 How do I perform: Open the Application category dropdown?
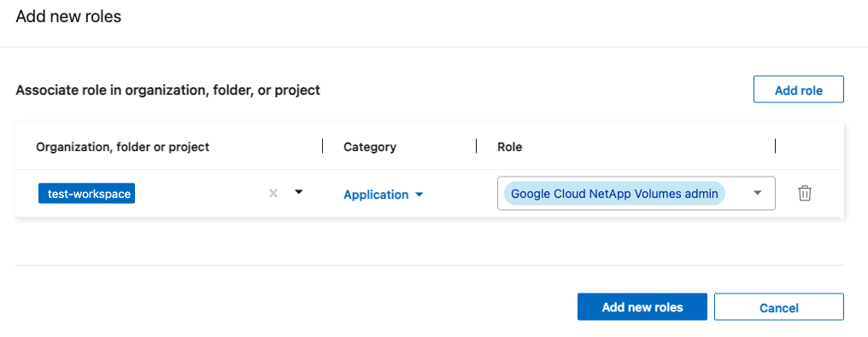click(x=383, y=195)
